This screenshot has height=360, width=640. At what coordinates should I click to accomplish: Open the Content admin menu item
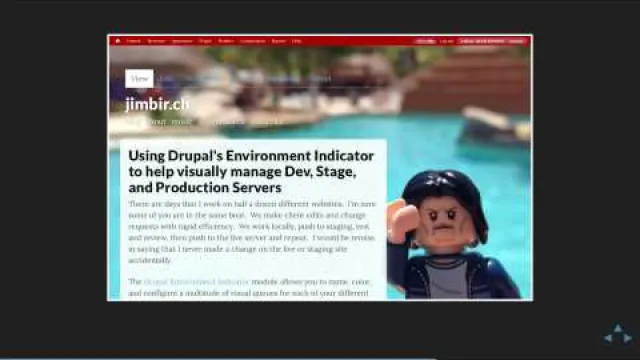133,41
